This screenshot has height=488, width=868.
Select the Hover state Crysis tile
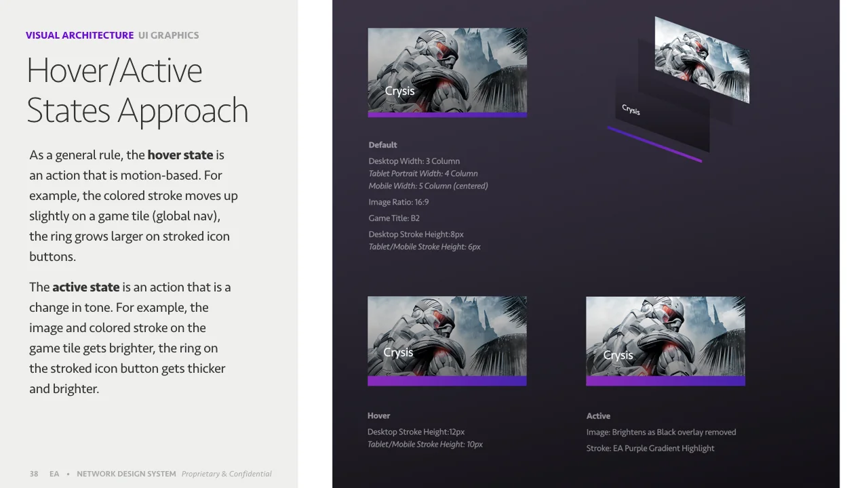tap(447, 335)
